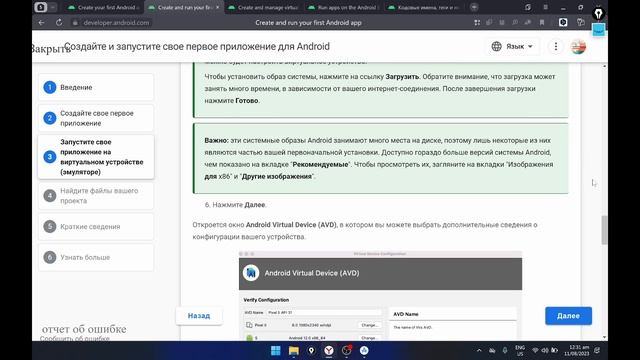Click the rightmost copy-shaped icon in the address bar row
Image resolution: width=640 pixels, height=360 pixels.
(x=580, y=22)
